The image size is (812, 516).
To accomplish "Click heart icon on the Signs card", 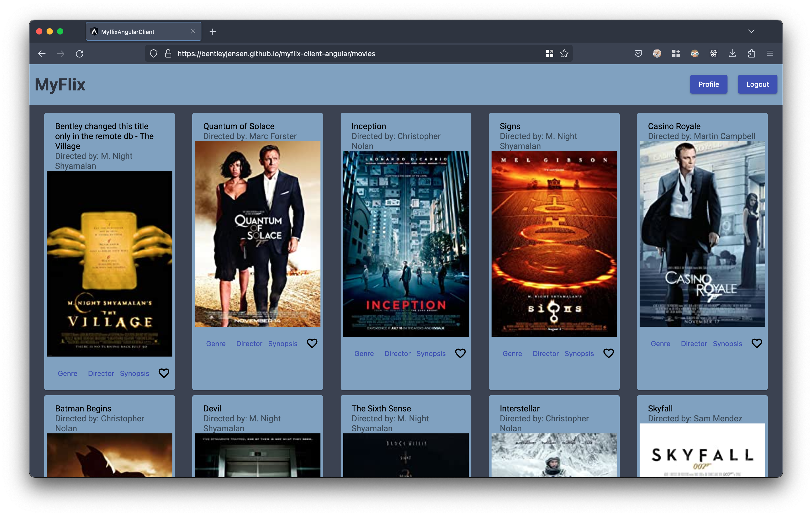I will coord(608,353).
